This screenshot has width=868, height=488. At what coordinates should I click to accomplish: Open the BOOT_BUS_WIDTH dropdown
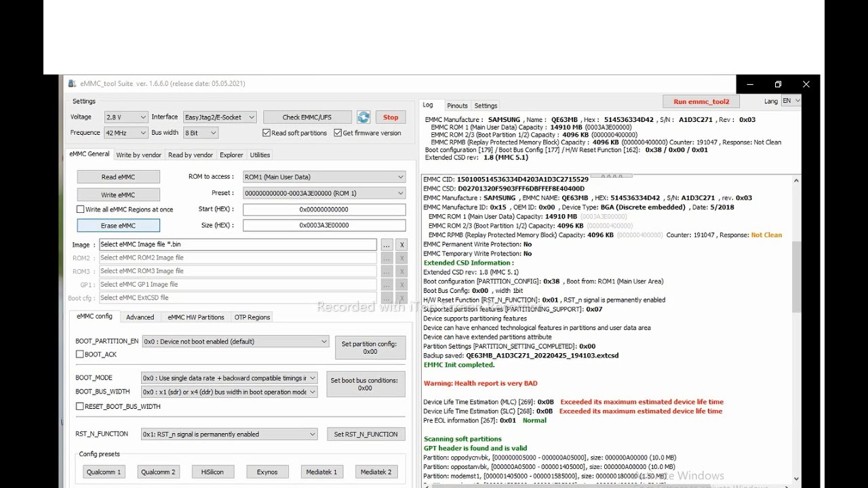(x=229, y=392)
